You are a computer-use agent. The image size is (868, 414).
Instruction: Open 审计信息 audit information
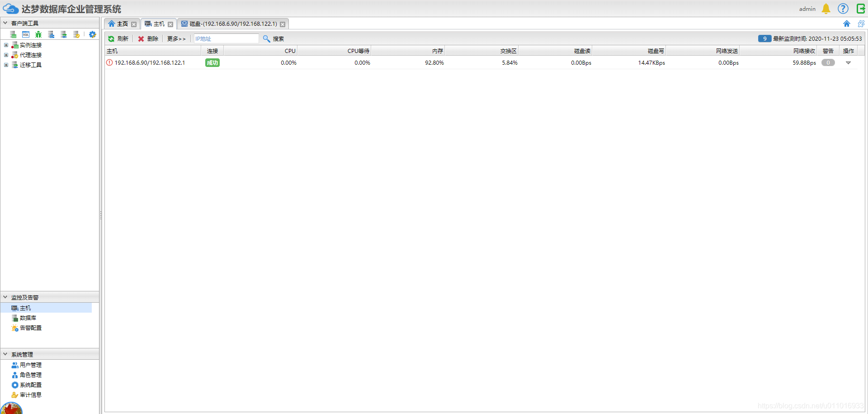point(31,395)
